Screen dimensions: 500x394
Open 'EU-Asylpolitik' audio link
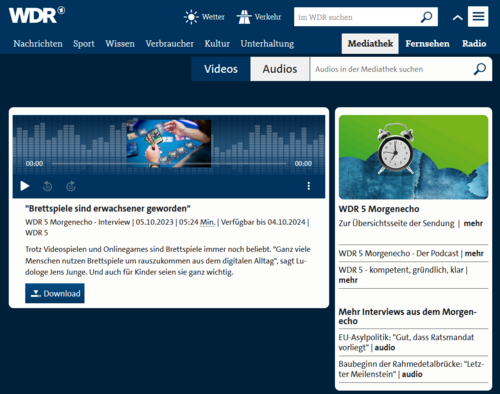[x=406, y=342]
